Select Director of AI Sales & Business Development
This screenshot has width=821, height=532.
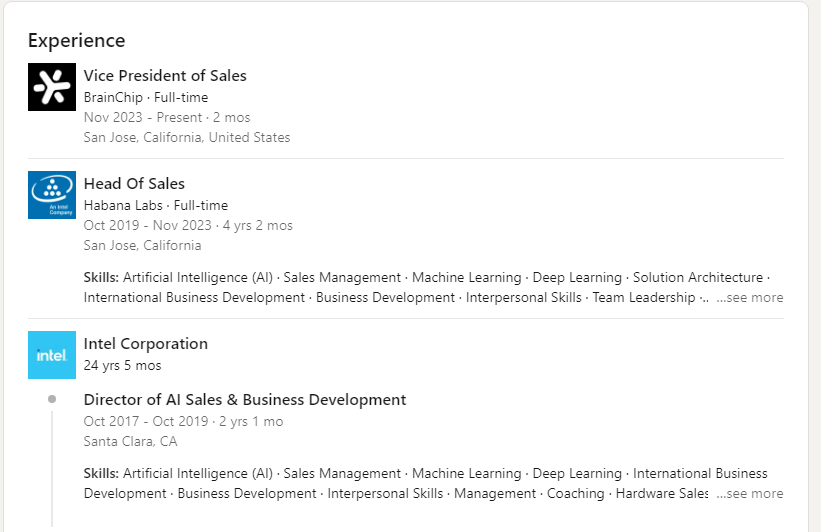click(245, 400)
